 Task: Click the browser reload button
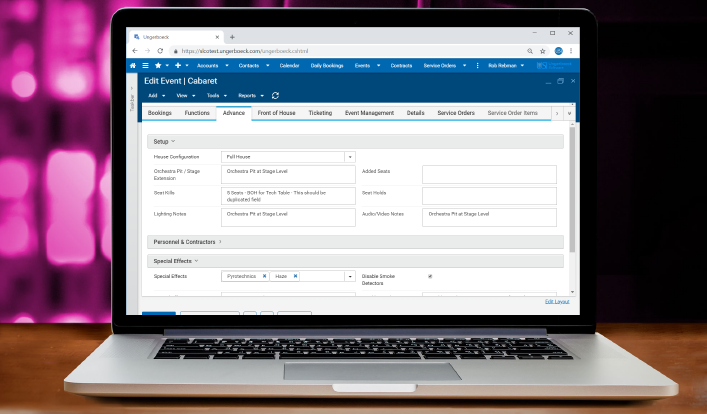162,50
